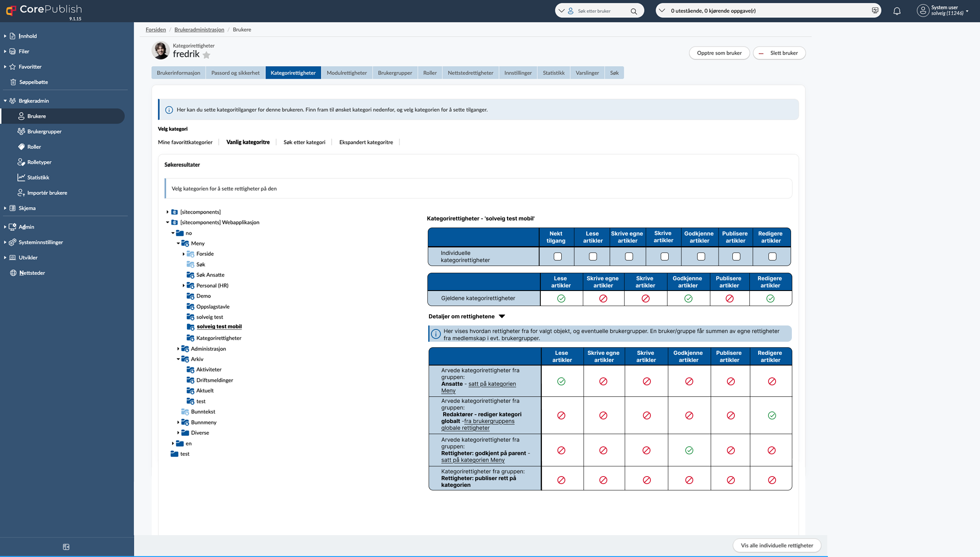Mark fredrik as favorite with star icon
This screenshot has width=980, height=557.
click(x=206, y=55)
